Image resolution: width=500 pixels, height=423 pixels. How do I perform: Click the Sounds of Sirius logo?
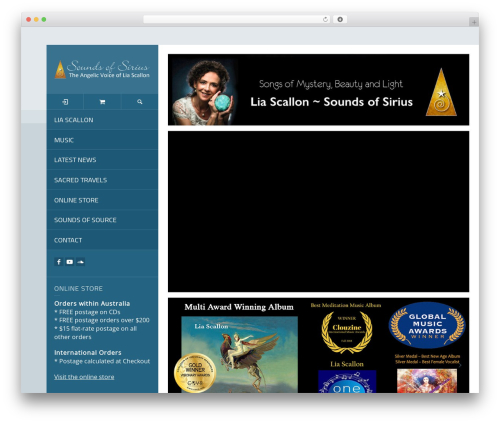pyautogui.click(x=102, y=69)
